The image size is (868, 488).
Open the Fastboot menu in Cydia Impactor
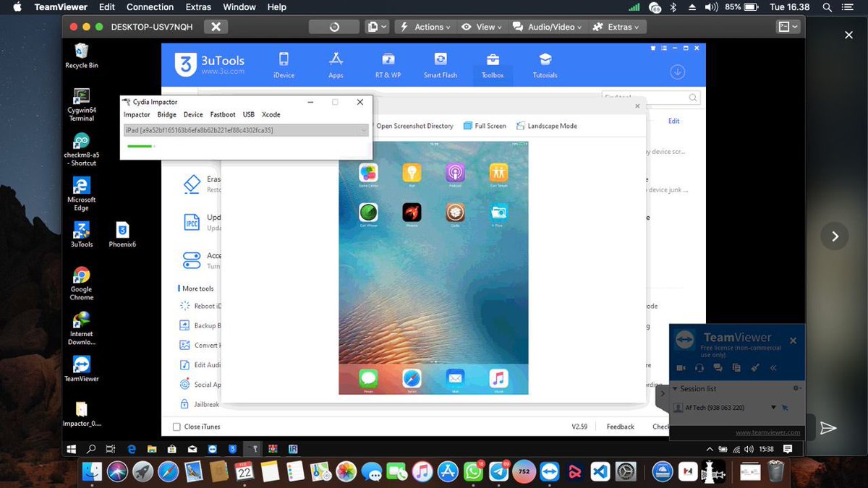point(223,114)
